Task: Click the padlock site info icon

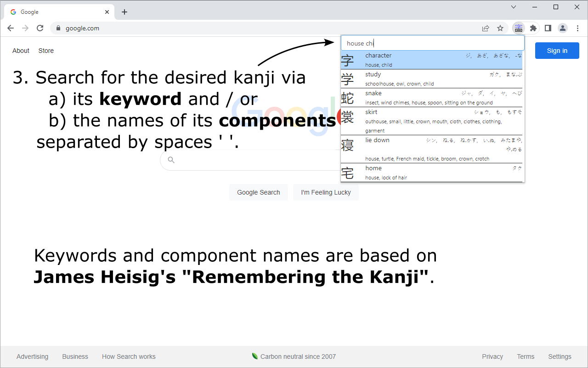Action: click(x=58, y=28)
